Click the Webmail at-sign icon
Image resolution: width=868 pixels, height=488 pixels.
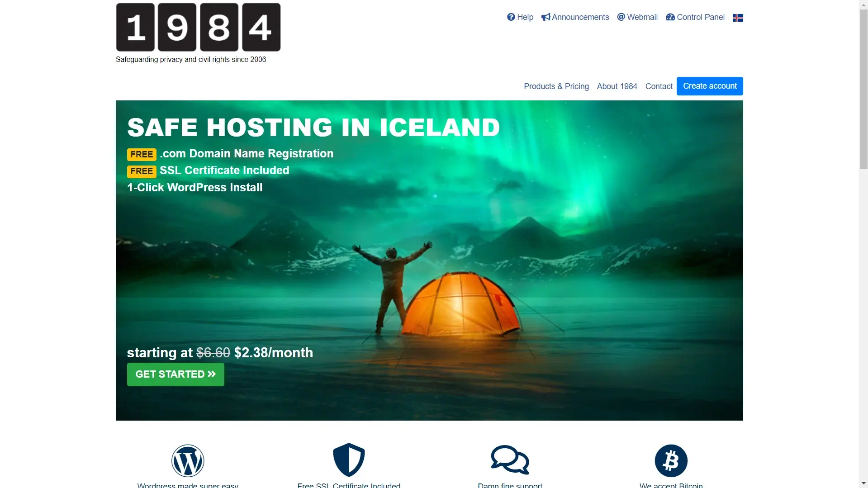point(621,17)
